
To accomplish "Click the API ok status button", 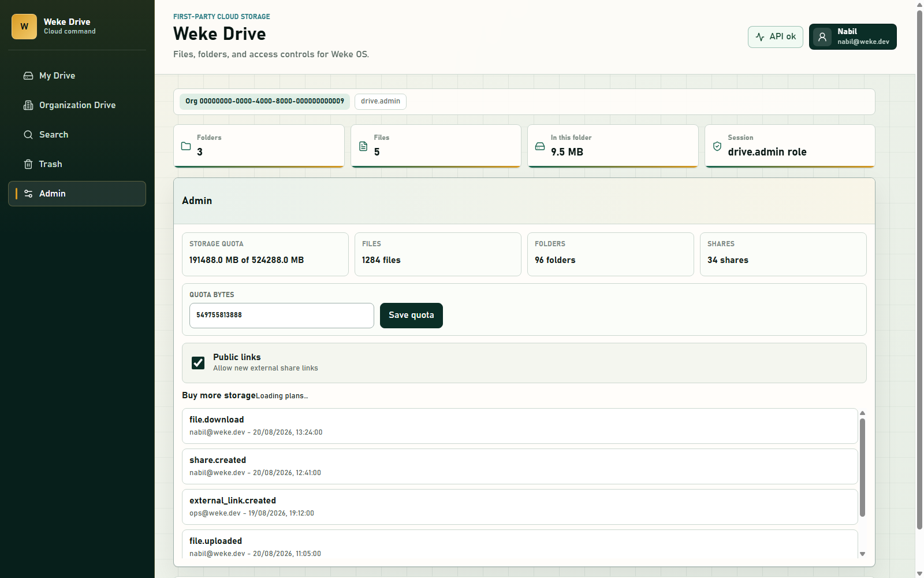I will pyautogui.click(x=776, y=37).
